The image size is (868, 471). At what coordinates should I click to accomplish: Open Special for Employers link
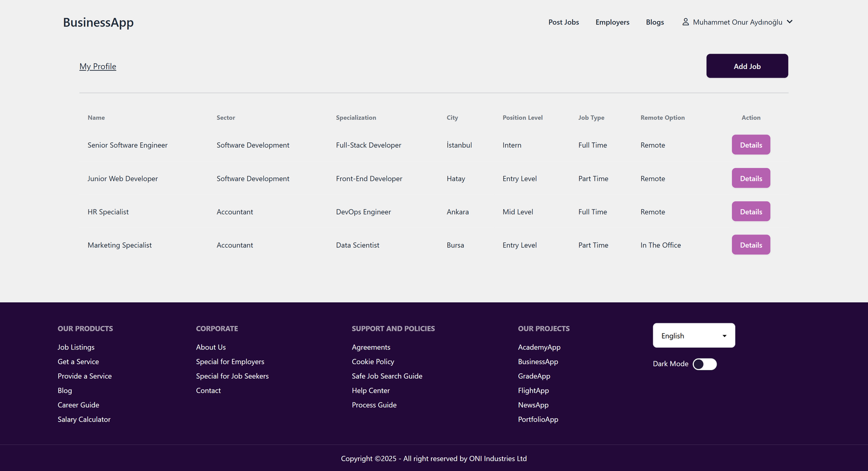coord(230,362)
